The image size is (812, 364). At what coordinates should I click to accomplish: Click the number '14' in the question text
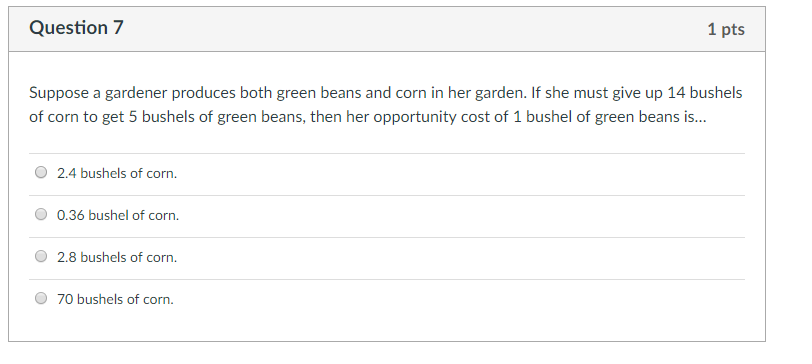(x=676, y=93)
